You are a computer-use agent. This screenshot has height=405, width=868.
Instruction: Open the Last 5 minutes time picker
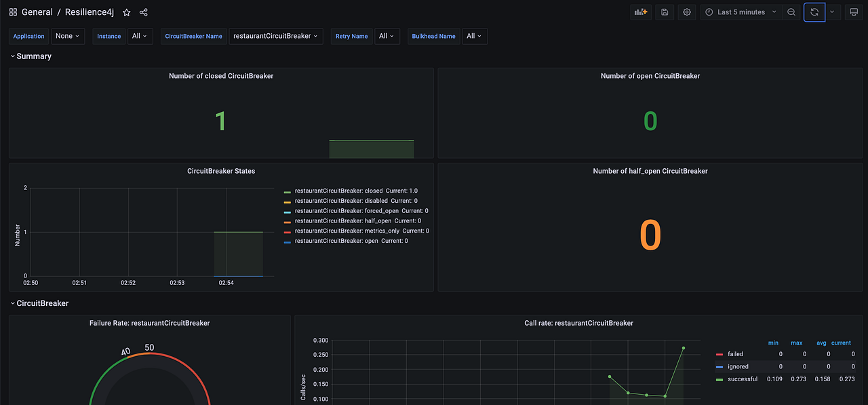(x=738, y=12)
